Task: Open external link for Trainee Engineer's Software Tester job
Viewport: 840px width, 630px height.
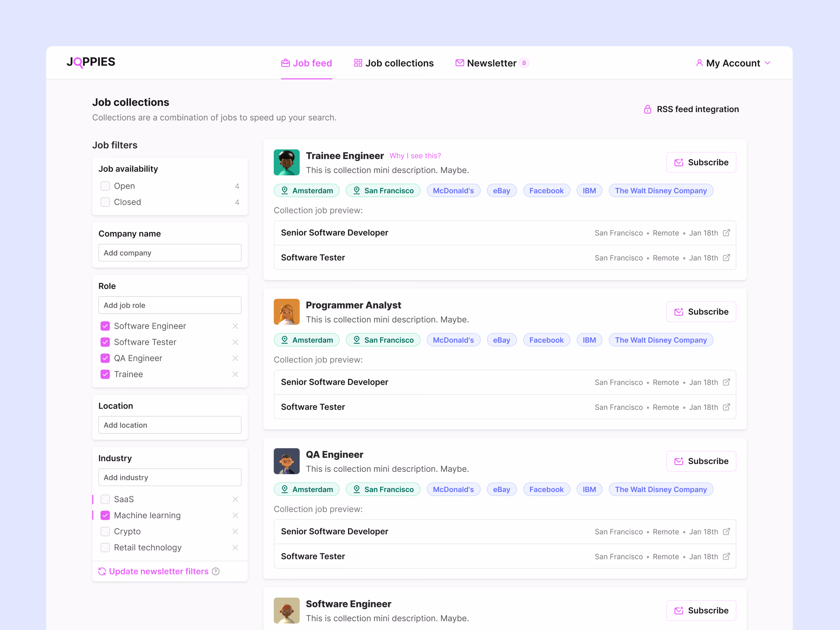Action: click(x=726, y=258)
